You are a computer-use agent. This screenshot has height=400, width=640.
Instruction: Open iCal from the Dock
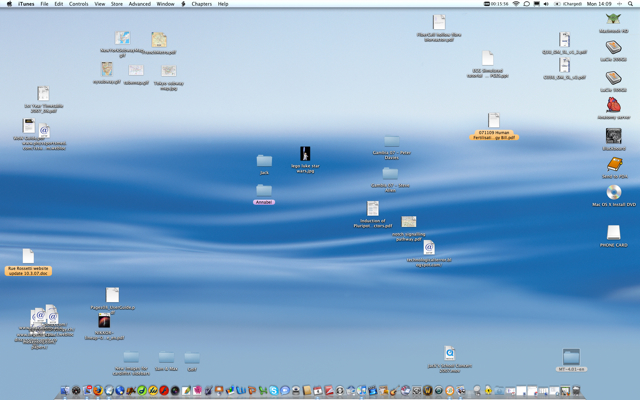tap(318, 391)
